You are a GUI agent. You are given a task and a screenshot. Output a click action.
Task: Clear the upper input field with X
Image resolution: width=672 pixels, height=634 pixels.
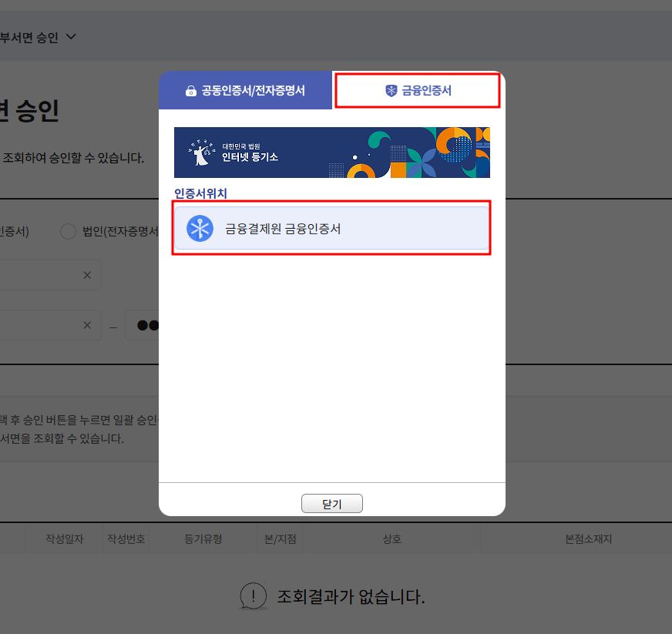(x=87, y=275)
